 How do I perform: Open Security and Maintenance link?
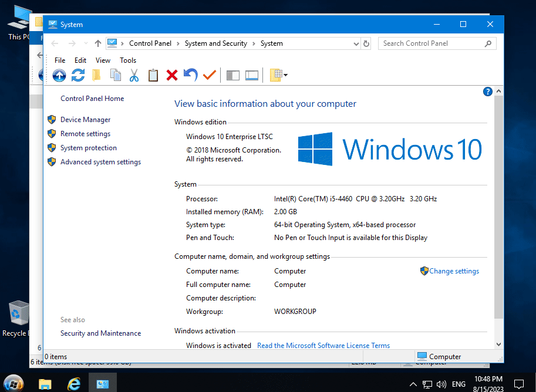coord(100,333)
